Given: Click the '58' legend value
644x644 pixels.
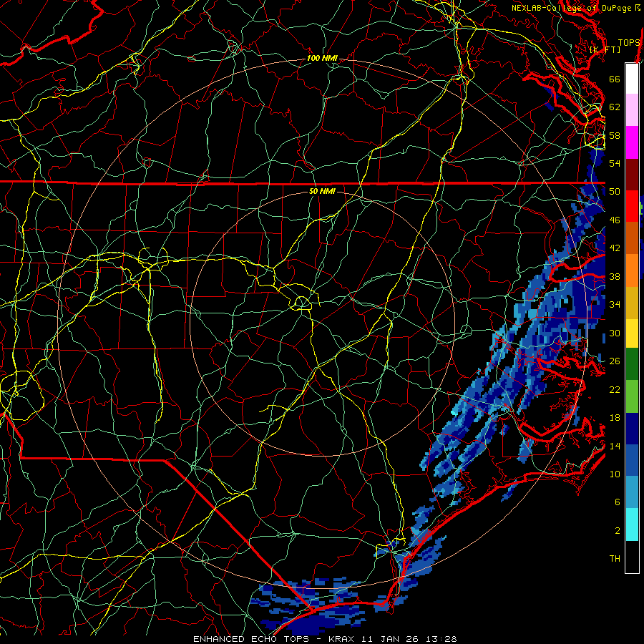Looking at the screenshot, I should click(615, 135).
